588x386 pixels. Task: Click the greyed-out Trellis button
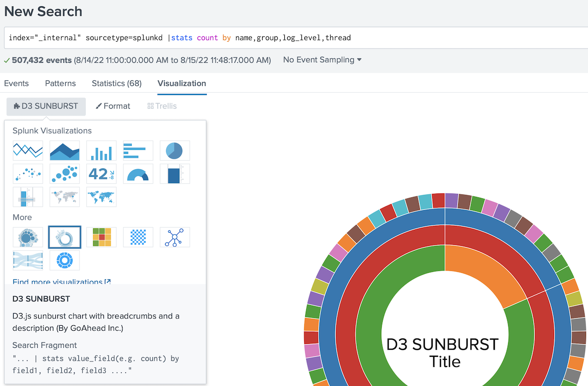162,106
